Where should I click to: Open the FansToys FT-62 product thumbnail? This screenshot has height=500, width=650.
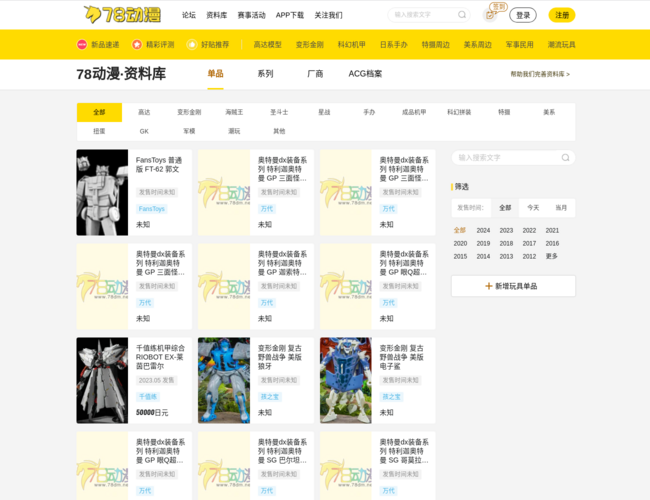click(x=102, y=193)
